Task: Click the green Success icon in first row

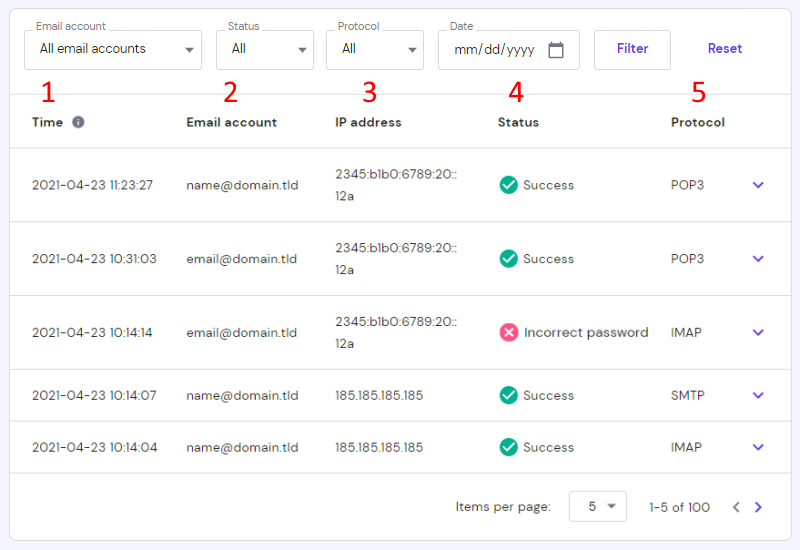Action: [x=509, y=185]
